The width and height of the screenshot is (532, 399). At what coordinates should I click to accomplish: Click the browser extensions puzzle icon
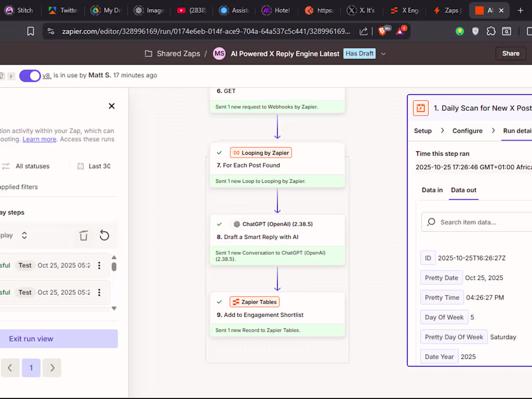pyautogui.click(x=491, y=31)
